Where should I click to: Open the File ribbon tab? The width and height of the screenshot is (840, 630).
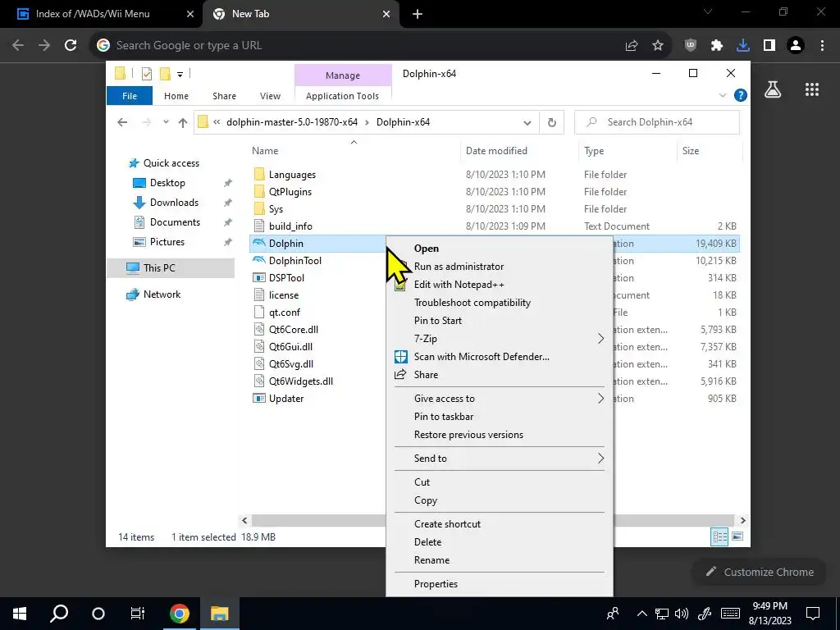tap(130, 96)
